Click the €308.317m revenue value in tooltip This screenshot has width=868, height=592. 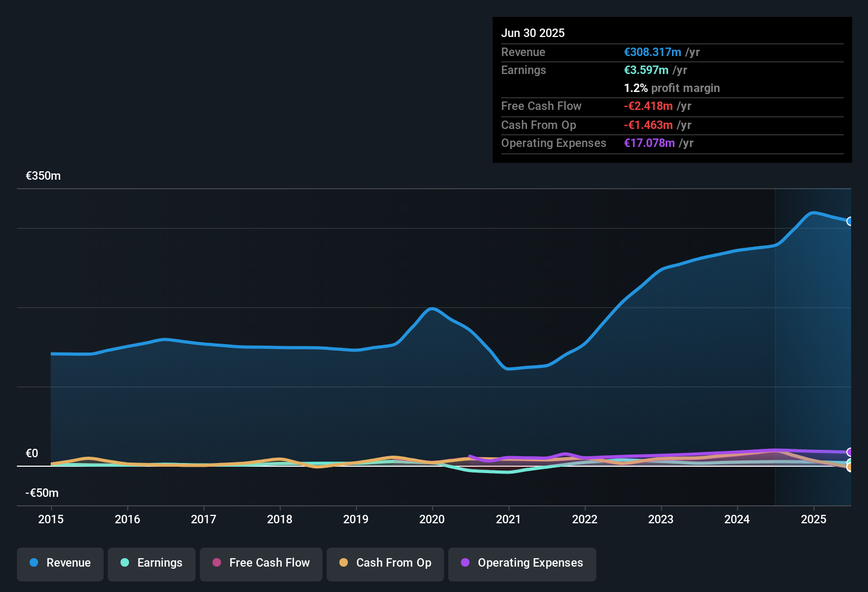(x=652, y=52)
